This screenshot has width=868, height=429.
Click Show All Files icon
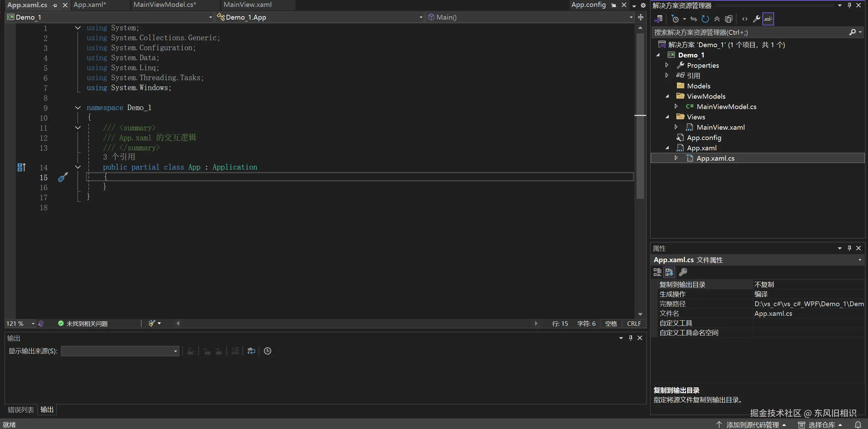[729, 19]
